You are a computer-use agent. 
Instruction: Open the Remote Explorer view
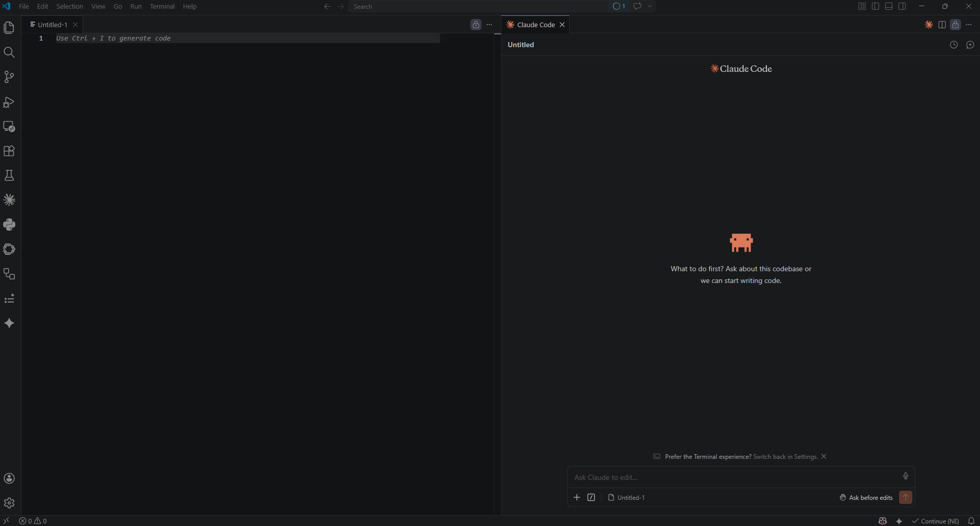tap(9, 126)
